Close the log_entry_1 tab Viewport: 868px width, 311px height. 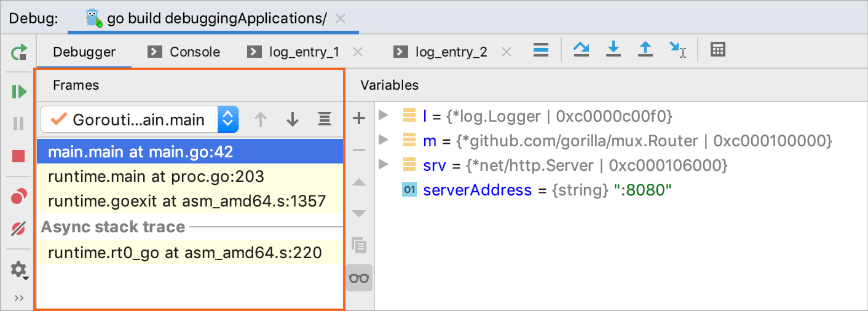click(359, 52)
